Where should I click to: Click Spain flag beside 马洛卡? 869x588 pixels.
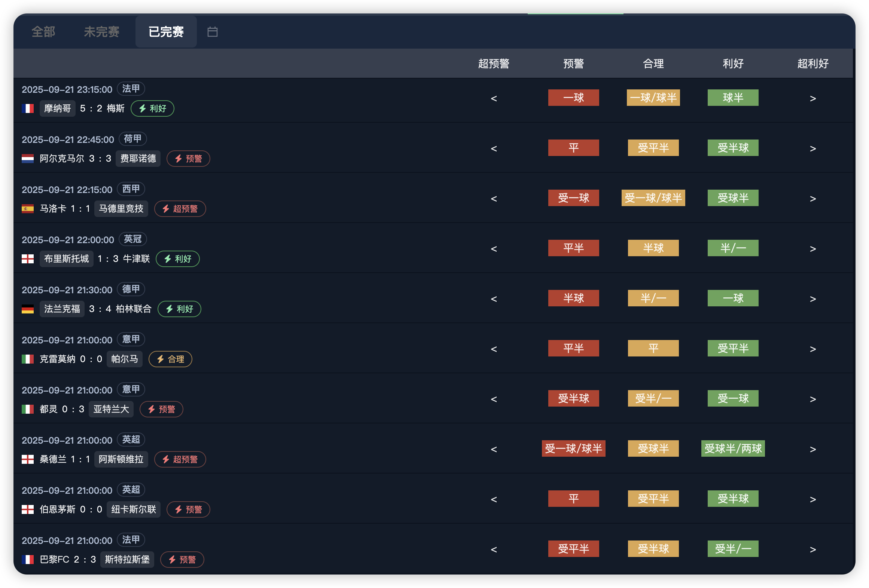[x=28, y=209]
